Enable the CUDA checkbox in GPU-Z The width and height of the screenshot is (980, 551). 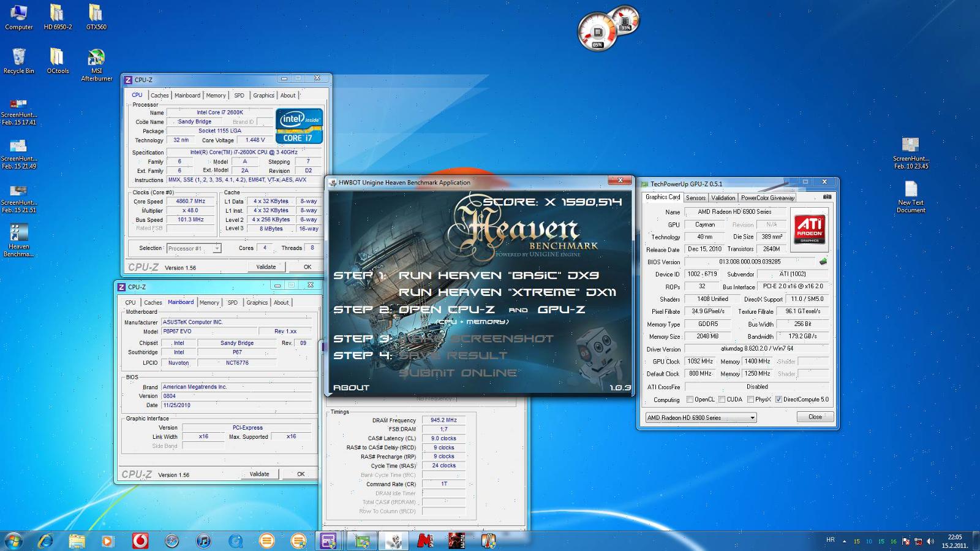[722, 399]
